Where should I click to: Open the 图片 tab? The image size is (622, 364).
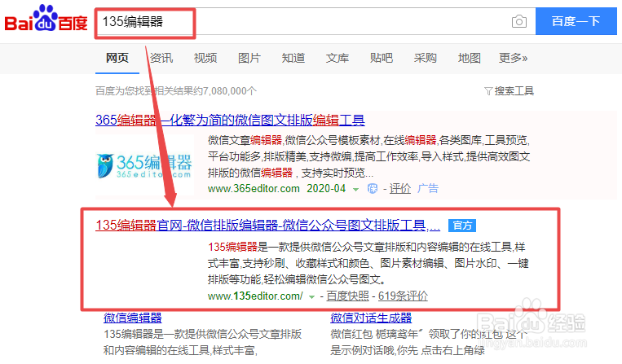click(249, 59)
